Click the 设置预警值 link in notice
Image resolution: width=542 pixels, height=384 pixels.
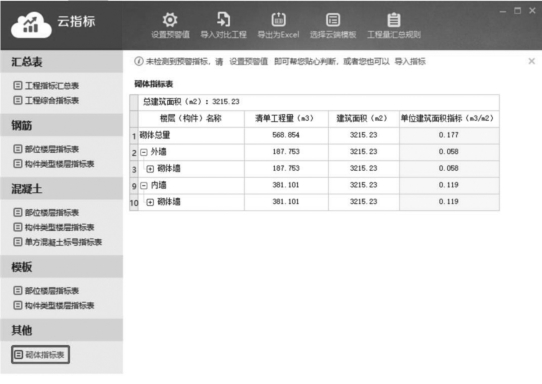pos(249,62)
